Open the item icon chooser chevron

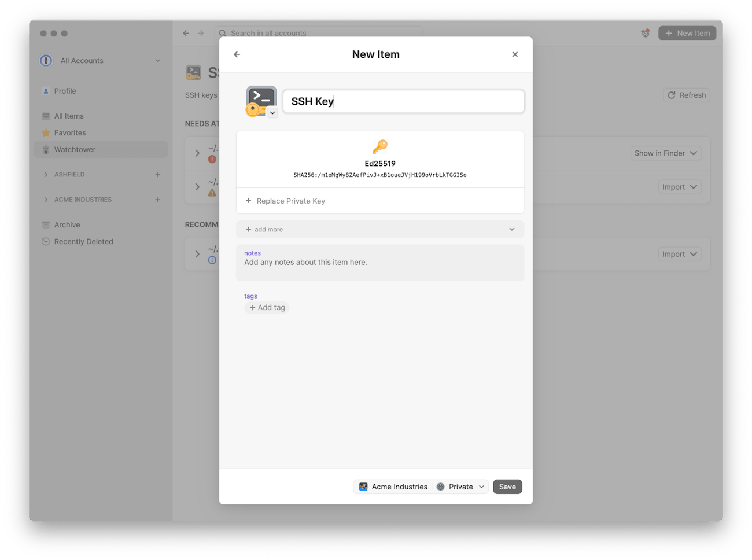pyautogui.click(x=272, y=112)
